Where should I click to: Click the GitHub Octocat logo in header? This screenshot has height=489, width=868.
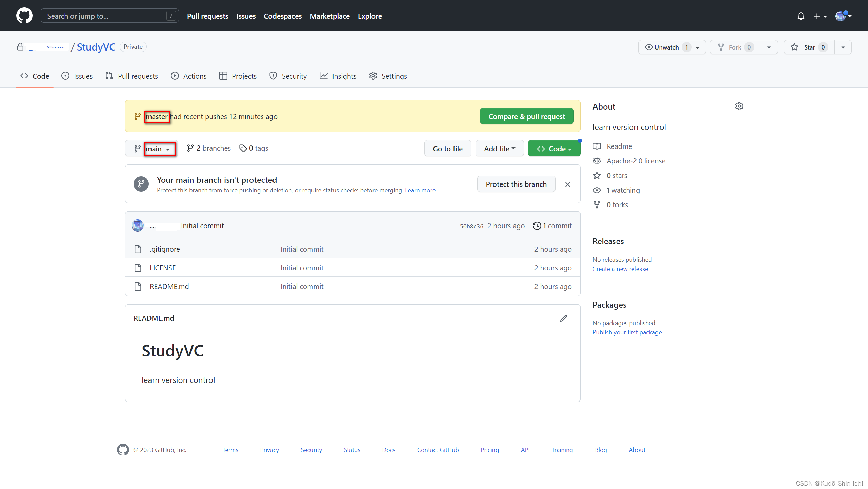(24, 16)
